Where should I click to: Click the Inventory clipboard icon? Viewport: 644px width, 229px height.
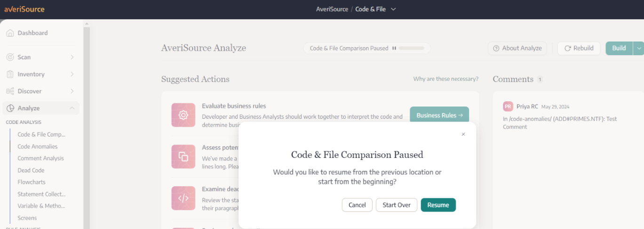click(x=10, y=74)
